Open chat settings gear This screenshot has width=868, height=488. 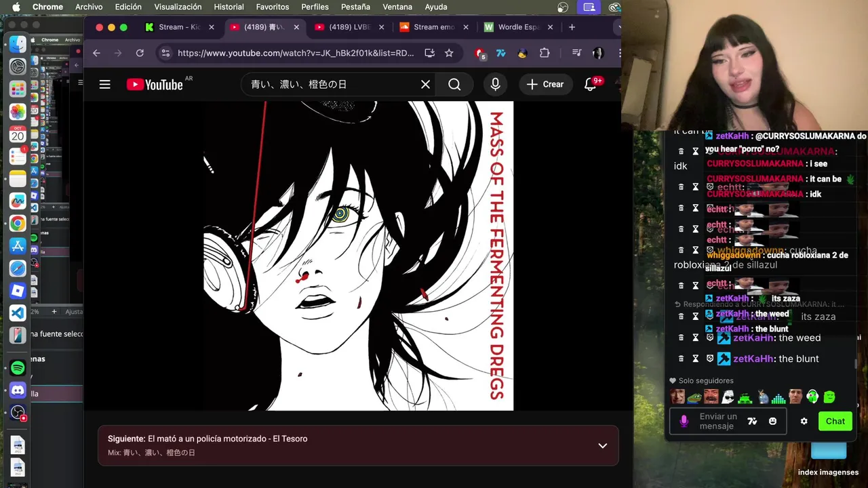(x=804, y=421)
